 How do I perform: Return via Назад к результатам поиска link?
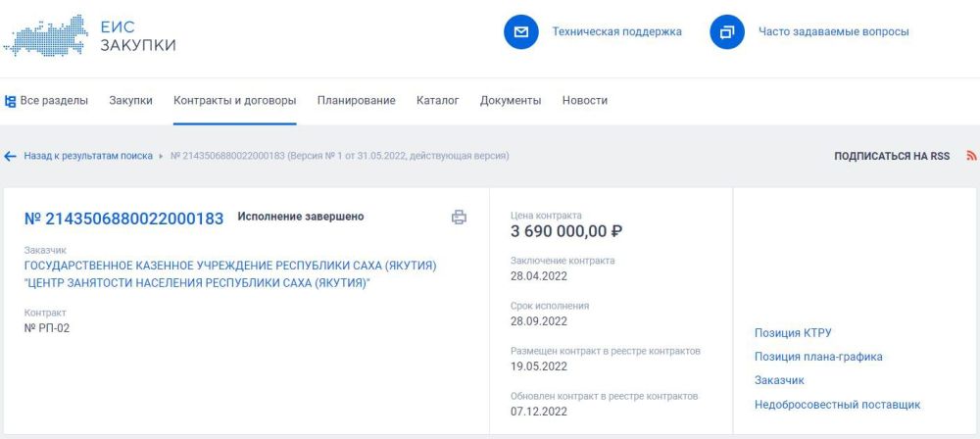[x=88, y=156]
